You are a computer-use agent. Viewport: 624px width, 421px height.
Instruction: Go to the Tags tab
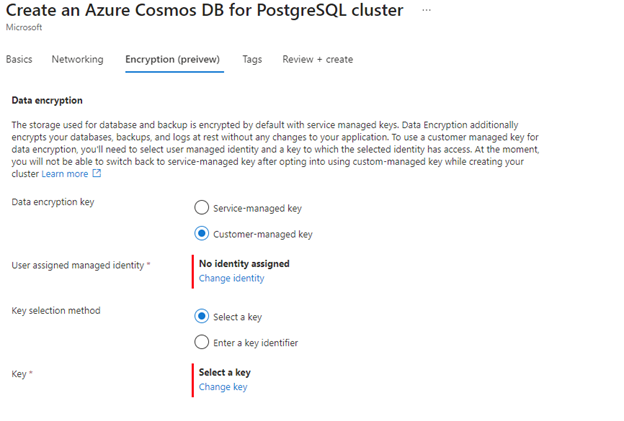[x=252, y=59]
